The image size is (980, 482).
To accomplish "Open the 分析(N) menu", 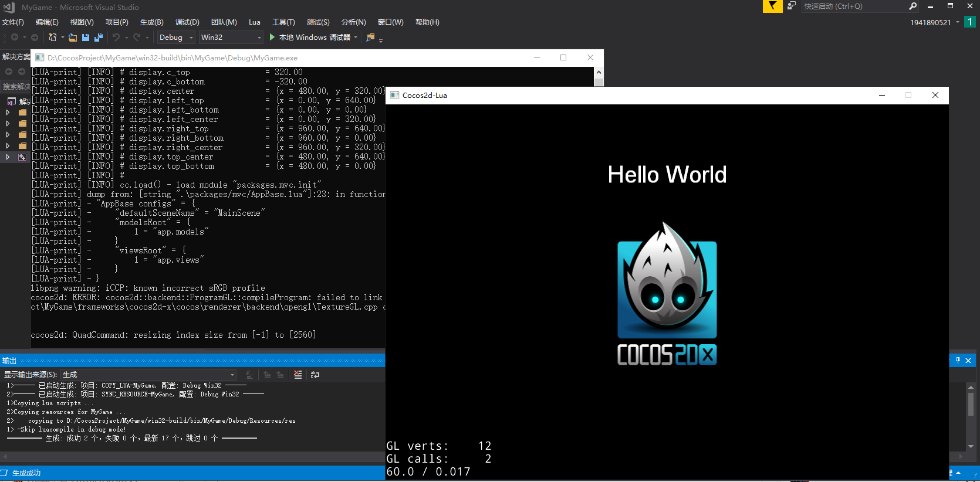I will click(x=353, y=22).
